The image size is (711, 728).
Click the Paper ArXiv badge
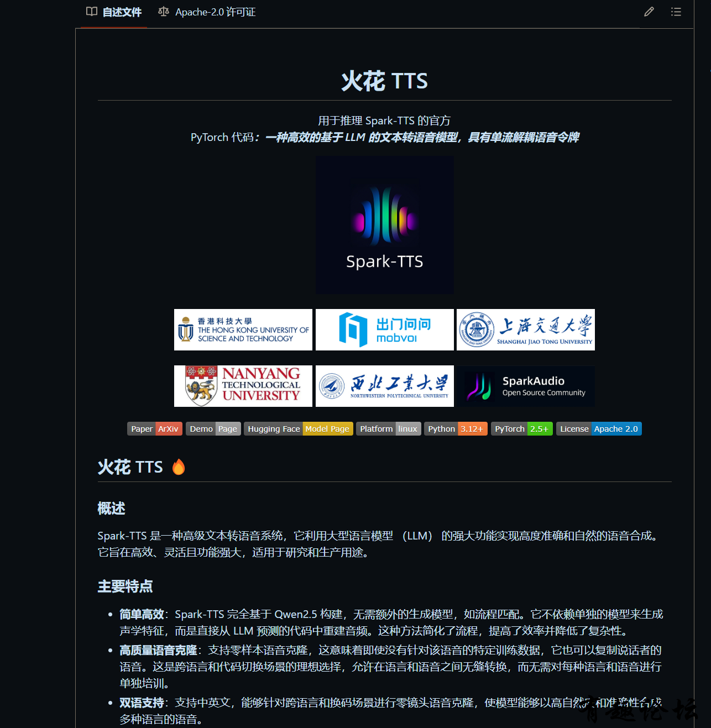click(155, 429)
